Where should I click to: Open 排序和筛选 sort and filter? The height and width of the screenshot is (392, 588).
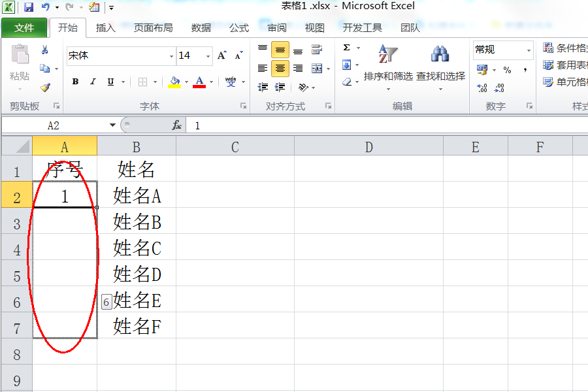388,67
